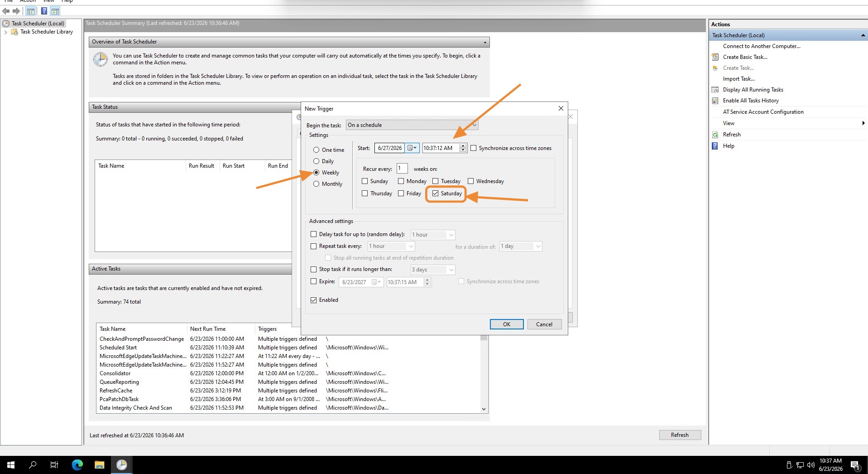Viewport: 868px width, 474px height.
Task: Click Connect to Another Computer...
Action: 762,46
